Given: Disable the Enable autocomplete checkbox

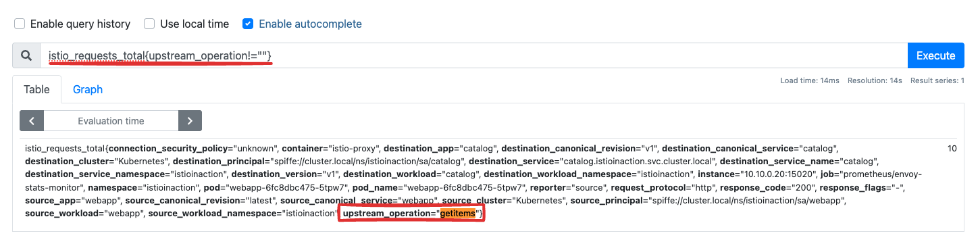Looking at the screenshot, I should point(248,24).
